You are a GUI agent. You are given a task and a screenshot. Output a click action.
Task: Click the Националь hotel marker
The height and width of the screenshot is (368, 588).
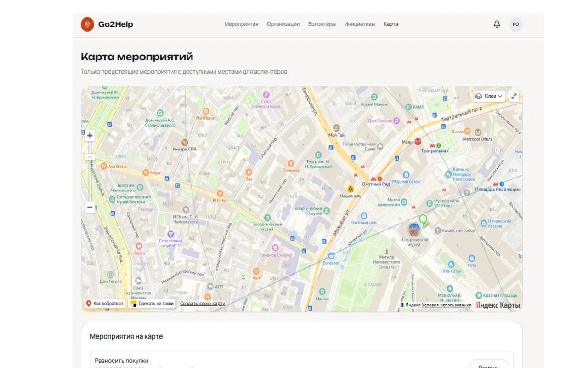tap(351, 189)
